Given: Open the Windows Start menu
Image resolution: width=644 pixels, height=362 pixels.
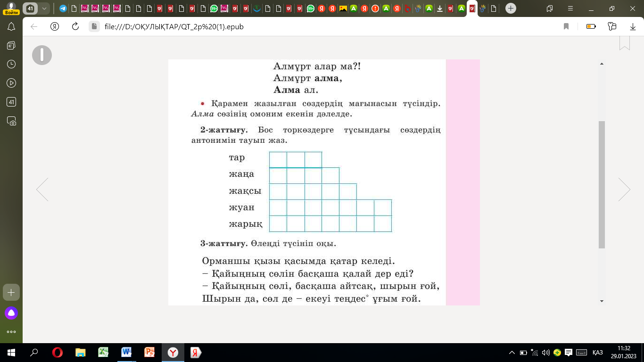Looking at the screenshot, I should (x=11, y=352).
